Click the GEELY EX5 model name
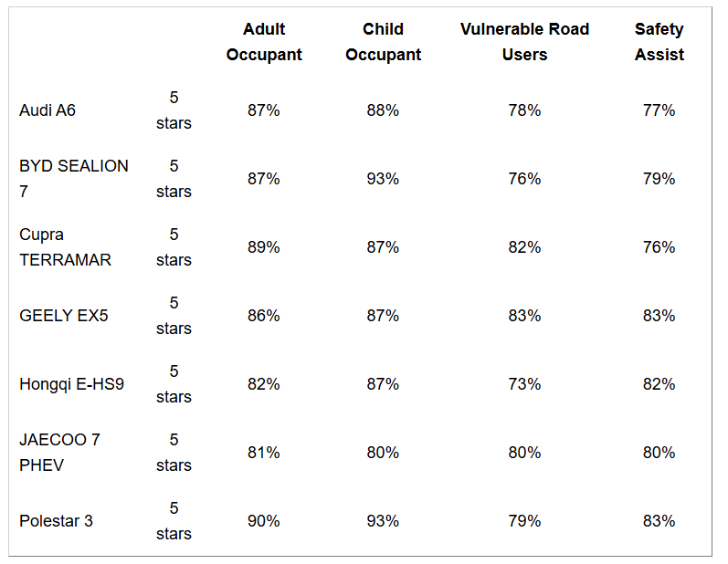 coord(63,316)
